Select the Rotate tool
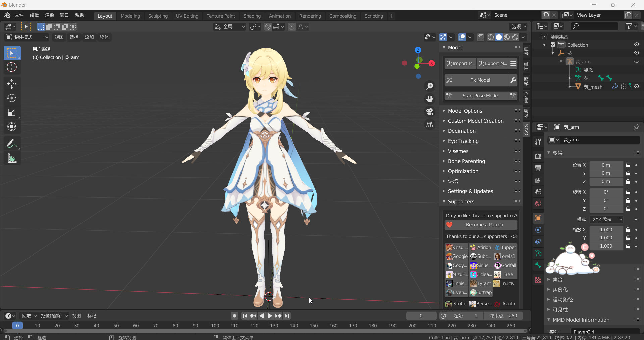Viewport: 644px width, 340px height. tap(12, 98)
